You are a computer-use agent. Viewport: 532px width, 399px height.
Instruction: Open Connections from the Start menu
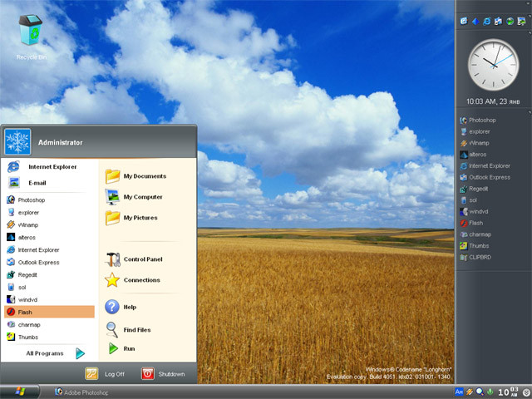coord(133,280)
